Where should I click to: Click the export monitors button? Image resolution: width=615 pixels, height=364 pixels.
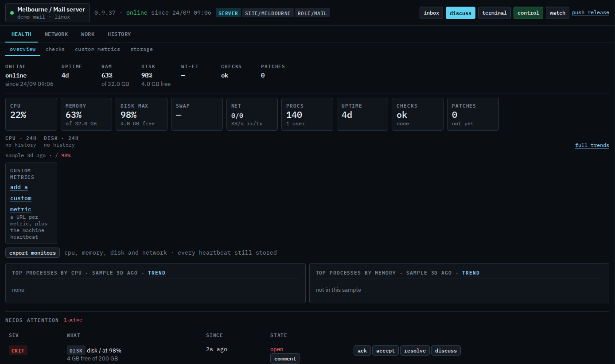coord(32,253)
